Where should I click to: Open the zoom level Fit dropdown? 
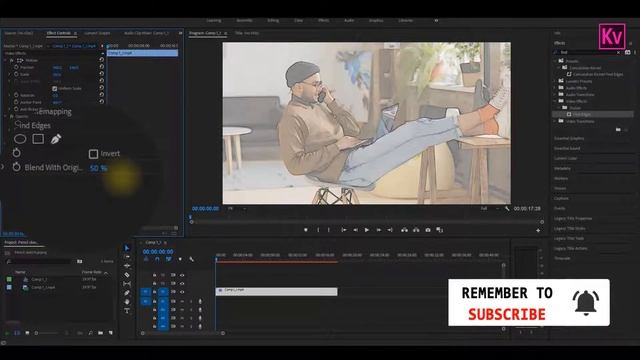click(x=236, y=209)
